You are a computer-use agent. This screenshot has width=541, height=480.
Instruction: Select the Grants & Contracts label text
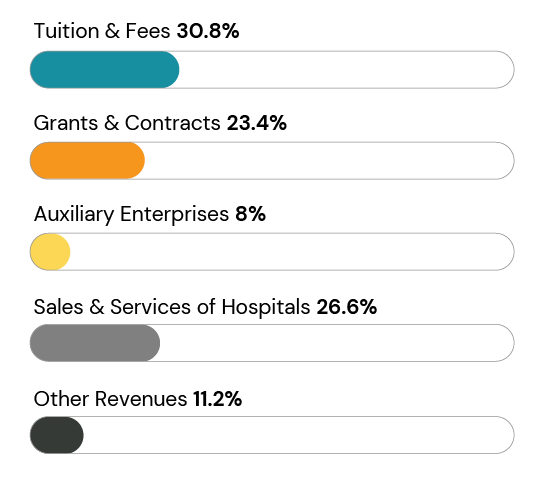click(x=127, y=123)
